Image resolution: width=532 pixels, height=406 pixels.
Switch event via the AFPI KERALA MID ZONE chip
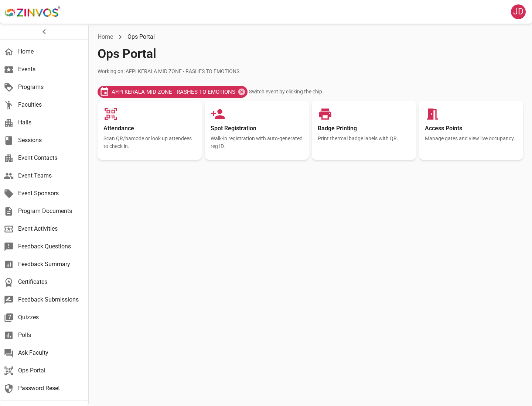click(x=173, y=92)
